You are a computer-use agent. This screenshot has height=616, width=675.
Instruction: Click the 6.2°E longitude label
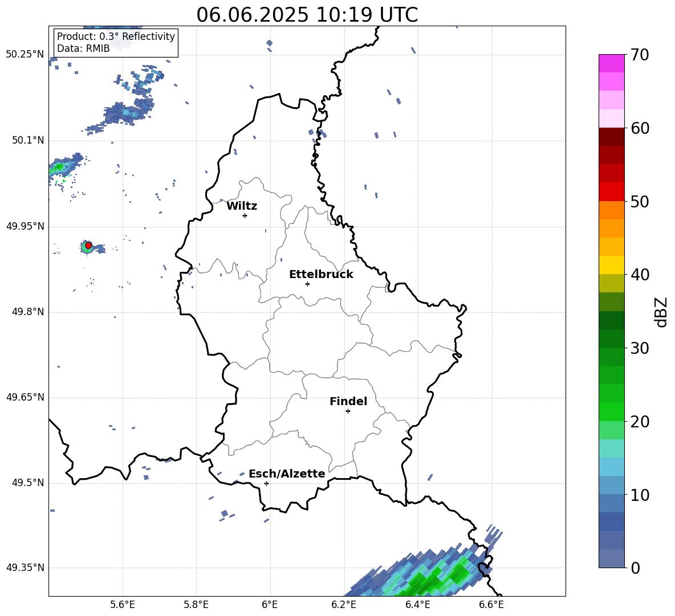click(x=344, y=605)
